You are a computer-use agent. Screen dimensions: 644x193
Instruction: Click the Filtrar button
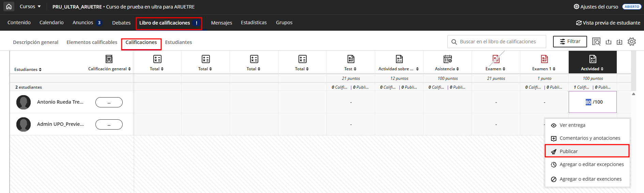point(570,42)
